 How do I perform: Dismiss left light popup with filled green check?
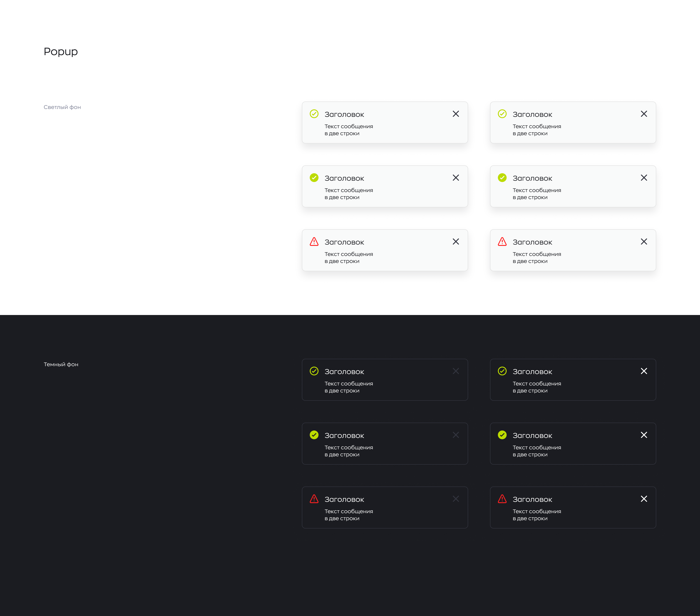455,178
